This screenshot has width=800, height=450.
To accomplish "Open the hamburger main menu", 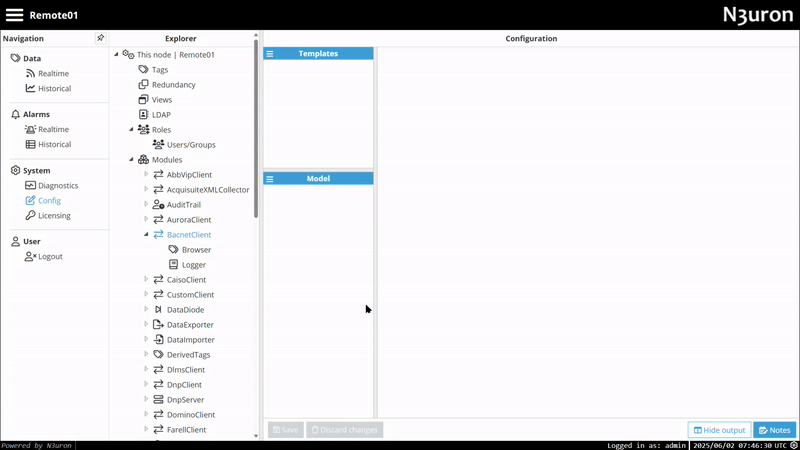I will pyautogui.click(x=14, y=15).
